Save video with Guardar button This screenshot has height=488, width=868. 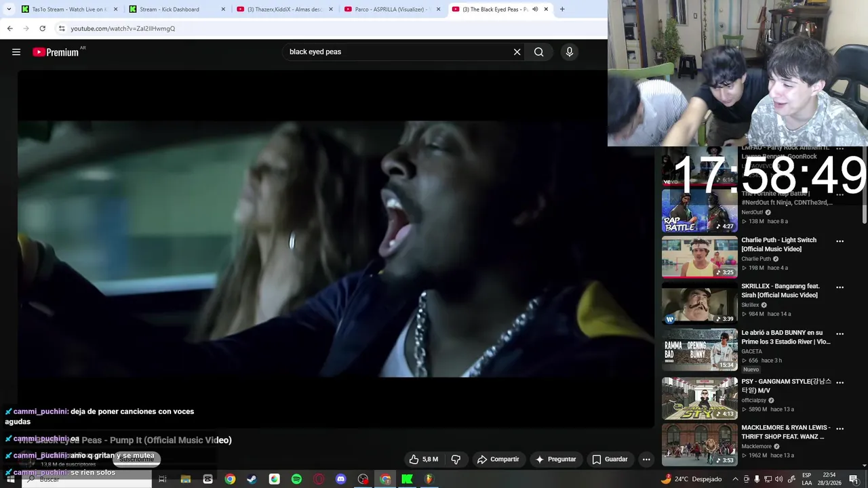pyautogui.click(x=610, y=460)
